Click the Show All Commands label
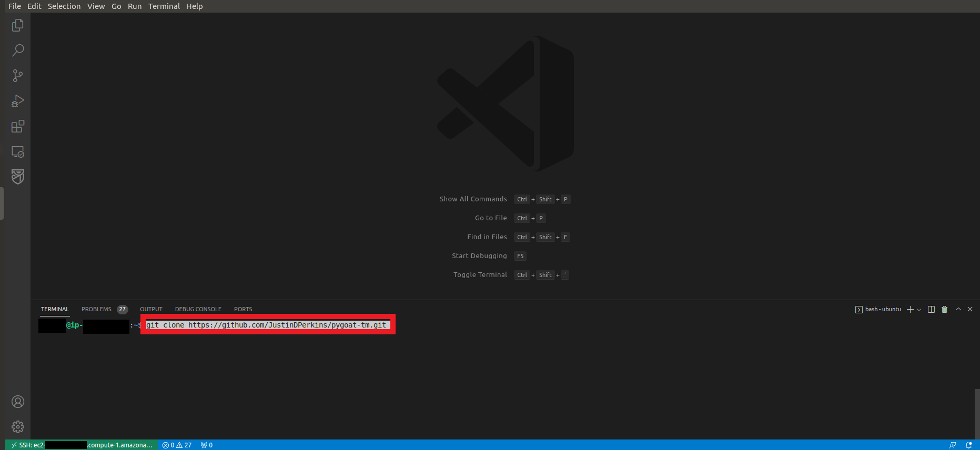980x450 pixels. pyautogui.click(x=473, y=199)
